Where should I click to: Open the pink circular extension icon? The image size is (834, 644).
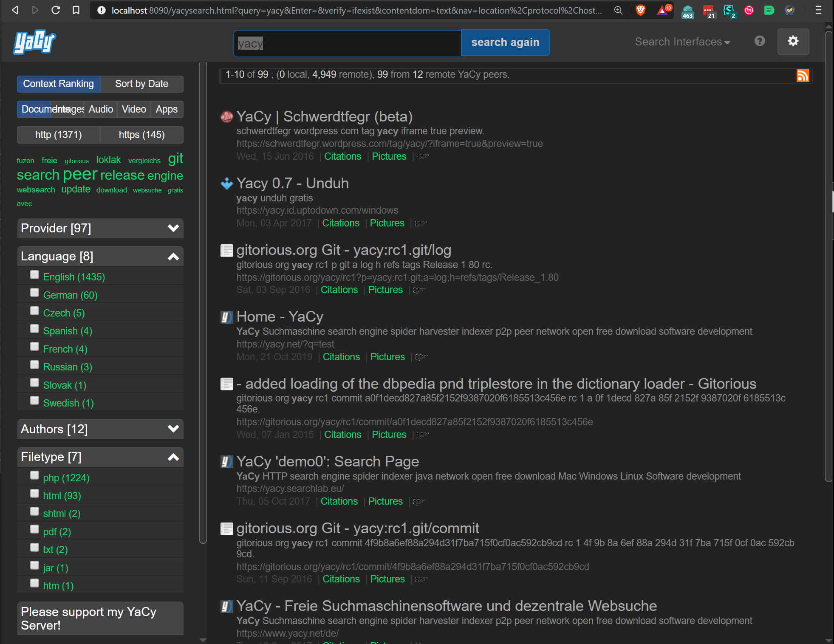point(749,10)
